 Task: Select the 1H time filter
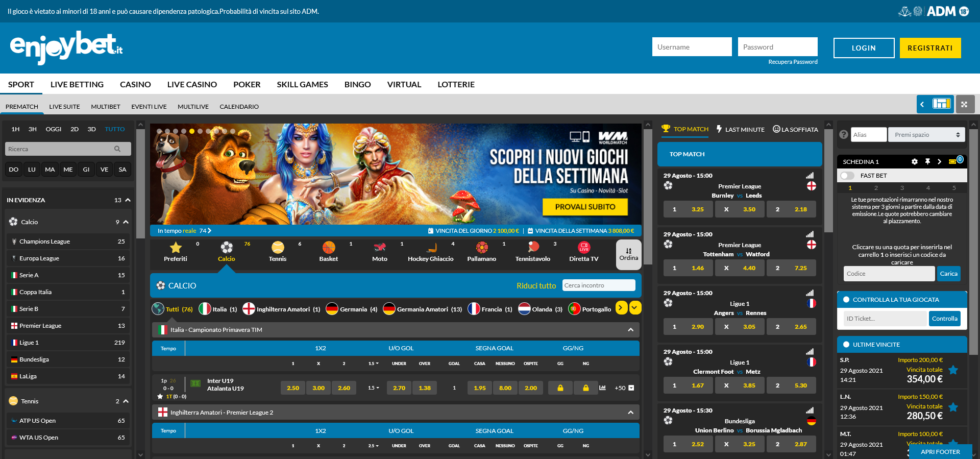click(15, 129)
